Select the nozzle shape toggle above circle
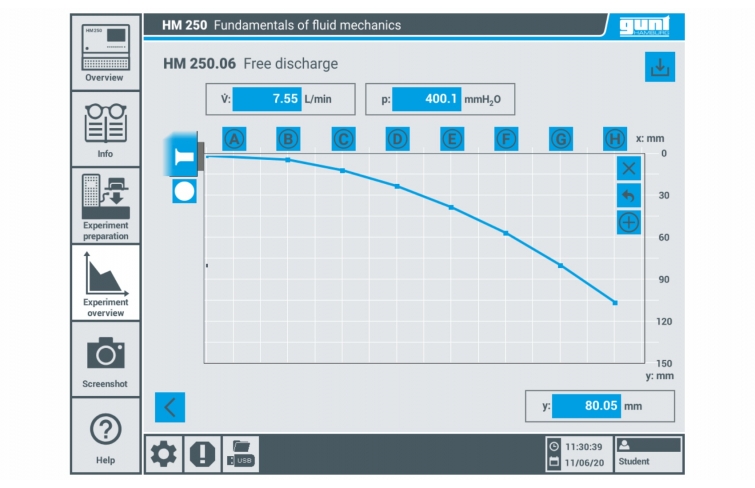 point(184,155)
